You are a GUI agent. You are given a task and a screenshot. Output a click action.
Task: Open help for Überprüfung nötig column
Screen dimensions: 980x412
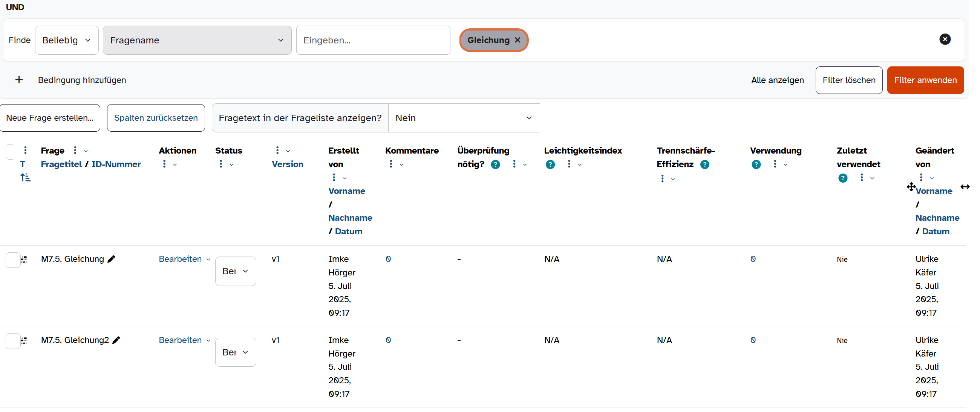coord(495,164)
